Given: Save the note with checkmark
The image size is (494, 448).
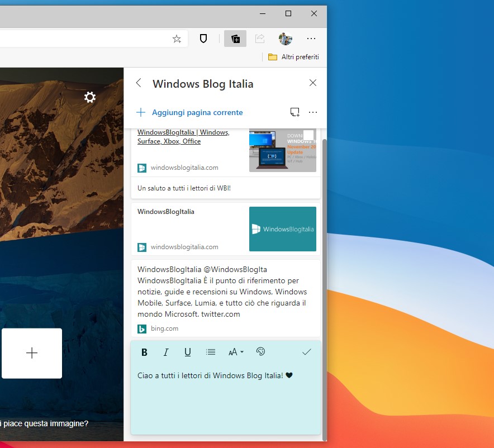Looking at the screenshot, I should pyautogui.click(x=307, y=352).
